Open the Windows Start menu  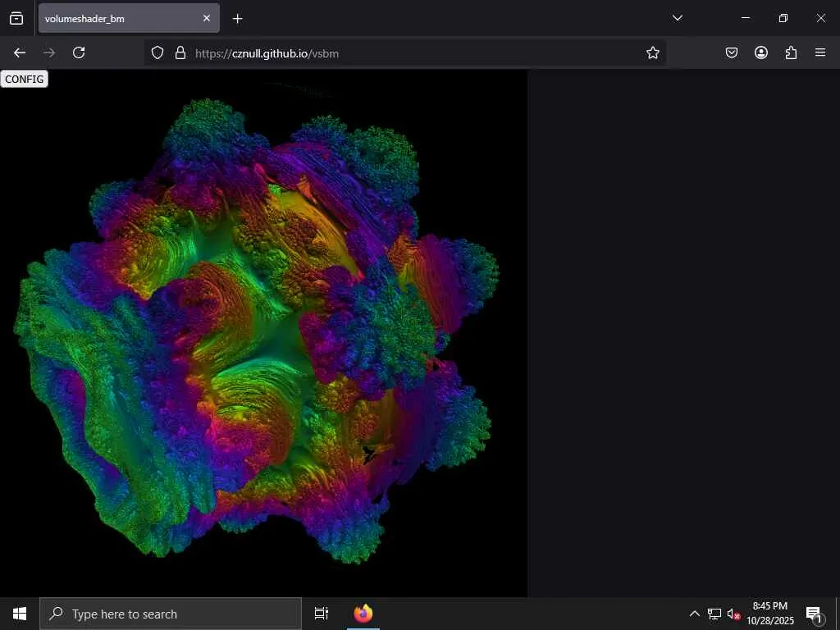pos(20,614)
